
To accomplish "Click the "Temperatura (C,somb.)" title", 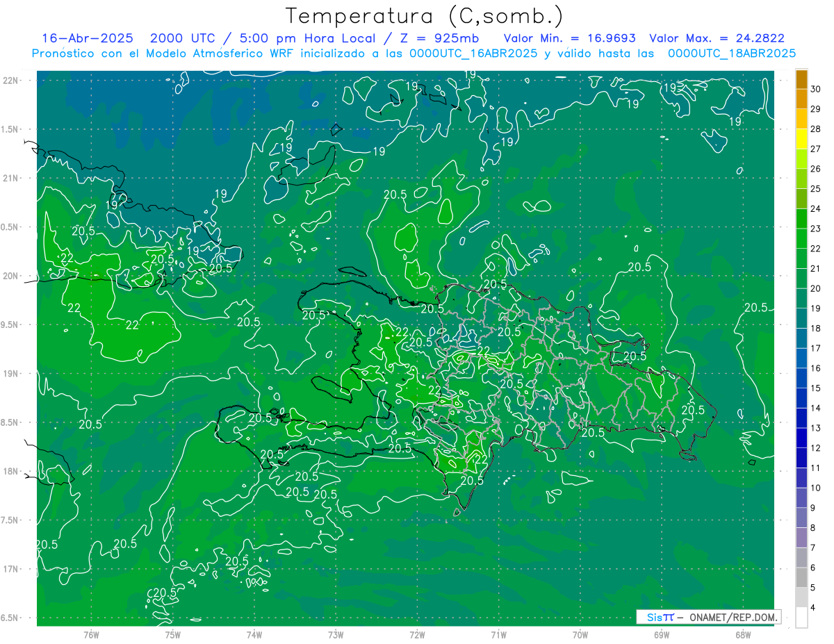I will pos(425,17).
